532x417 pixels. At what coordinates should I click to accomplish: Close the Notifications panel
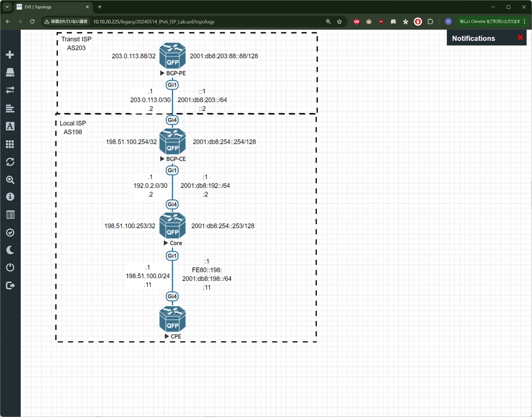tap(520, 38)
